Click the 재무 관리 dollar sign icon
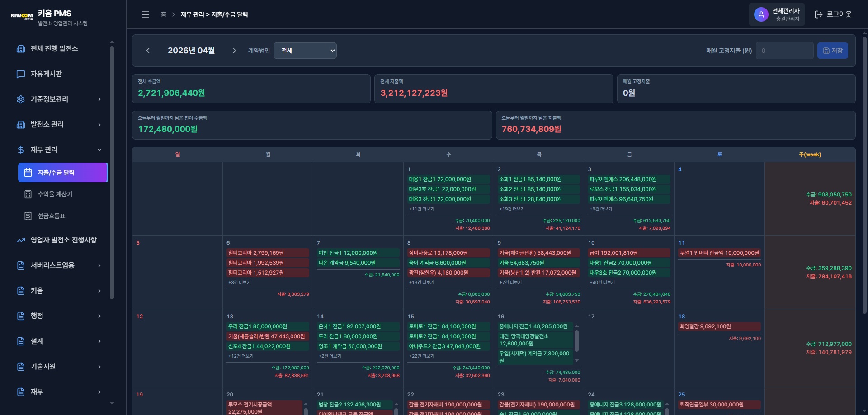Viewport: 868px width, 415px height. pyautogui.click(x=21, y=150)
